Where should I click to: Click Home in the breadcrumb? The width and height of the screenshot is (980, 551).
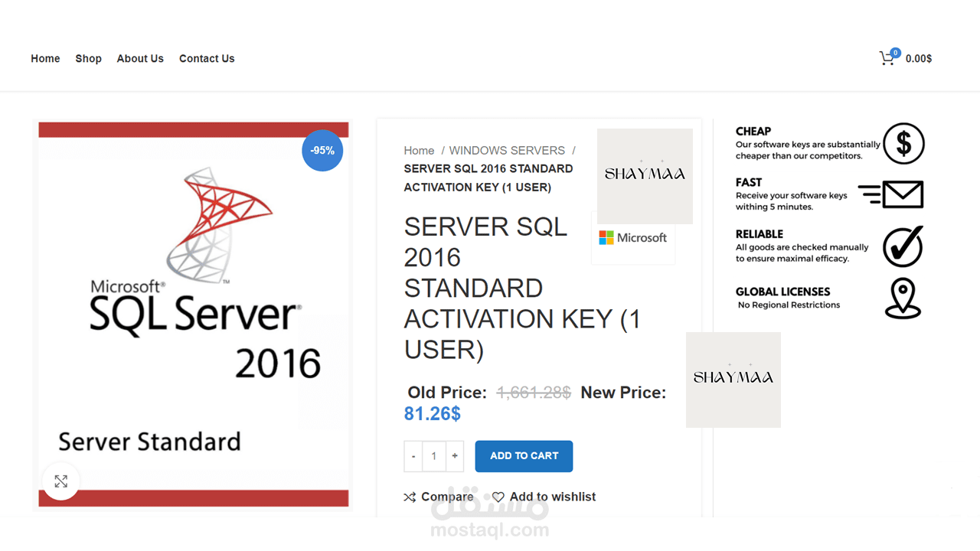419,151
